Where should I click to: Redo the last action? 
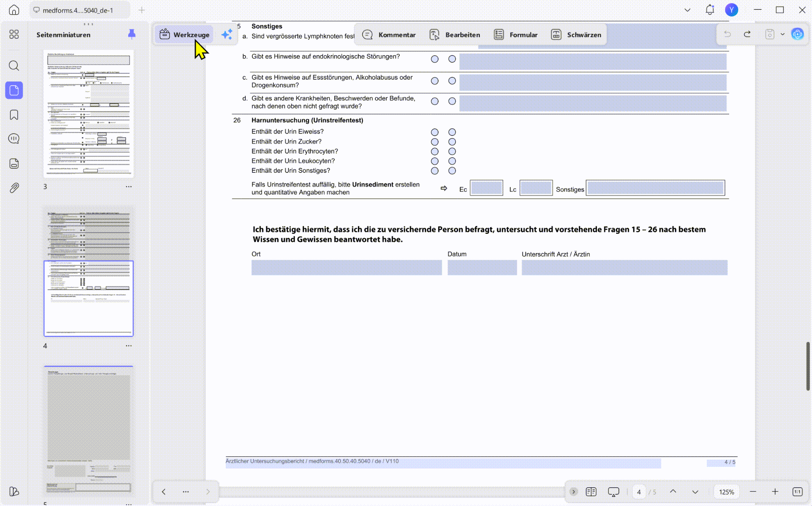click(x=747, y=34)
